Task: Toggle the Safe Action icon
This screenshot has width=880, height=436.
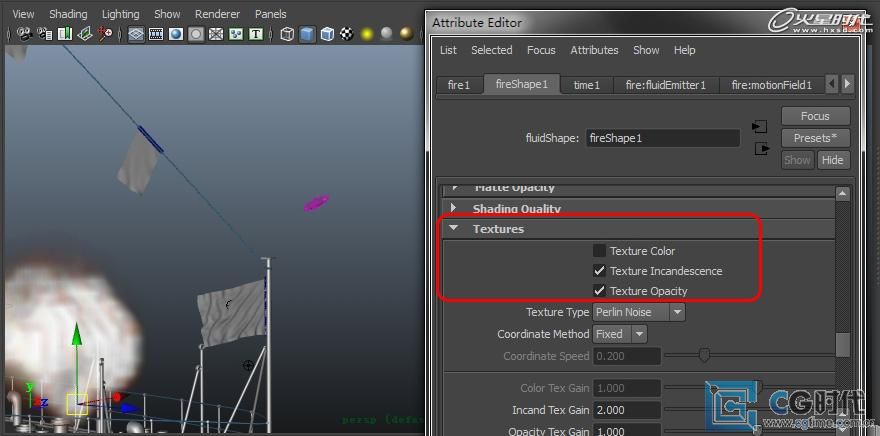Action: (236, 34)
